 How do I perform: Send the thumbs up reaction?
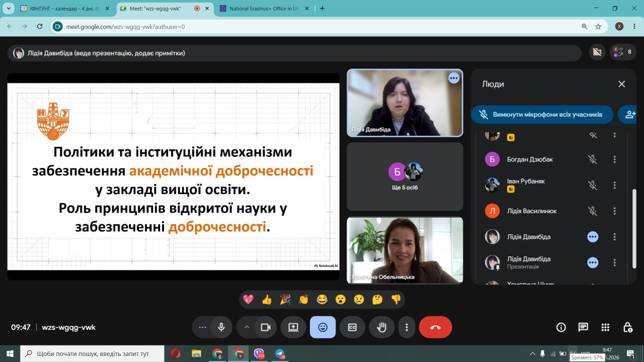coord(267,300)
